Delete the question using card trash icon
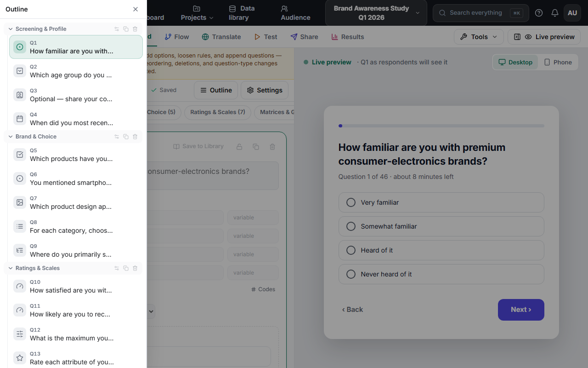The height and width of the screenshot is (368, 588). (x=272, y=147)
